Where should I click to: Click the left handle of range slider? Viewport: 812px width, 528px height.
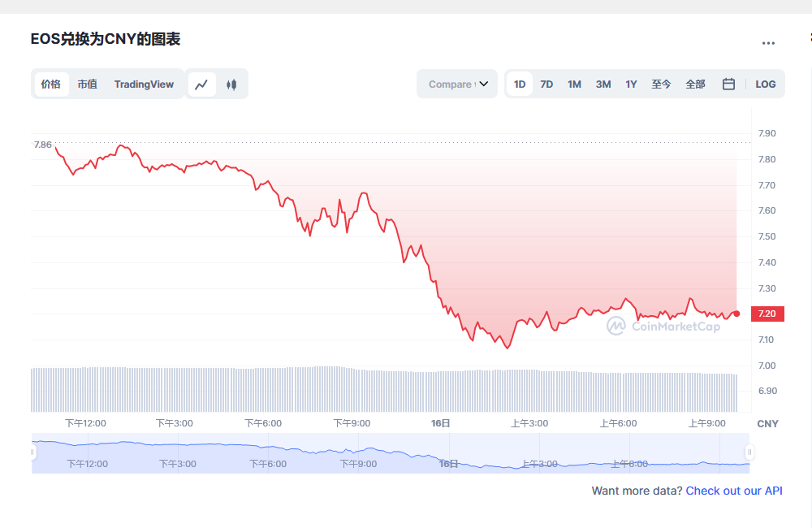33,452
